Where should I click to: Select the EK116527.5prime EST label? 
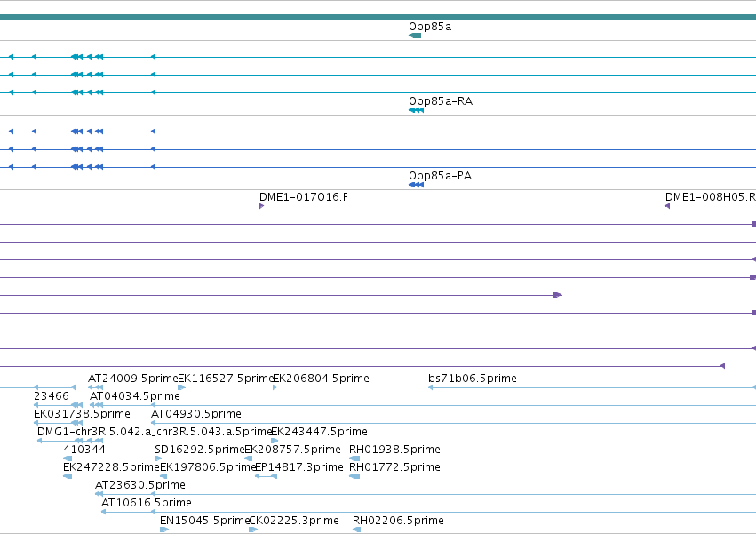click(226, 379)
